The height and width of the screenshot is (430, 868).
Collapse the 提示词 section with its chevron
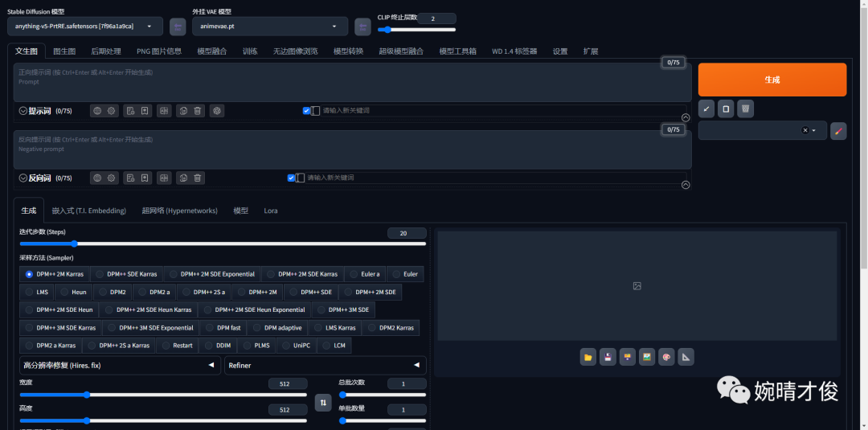click(23, 111)
